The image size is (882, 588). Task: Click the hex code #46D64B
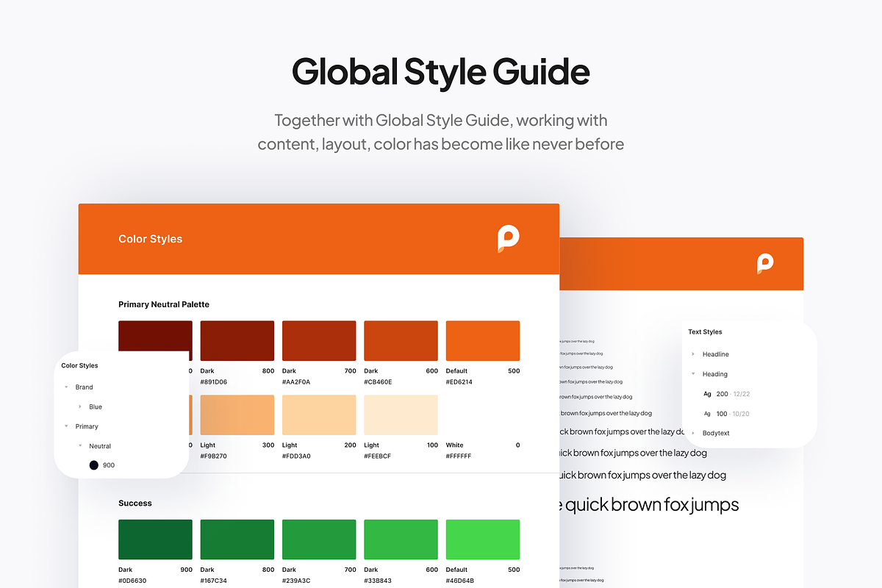[x=460, y=581]
